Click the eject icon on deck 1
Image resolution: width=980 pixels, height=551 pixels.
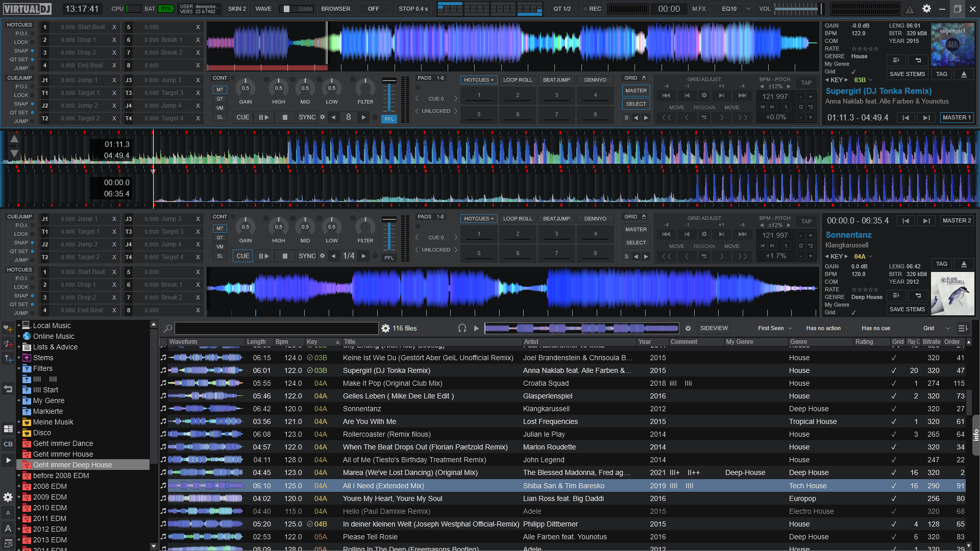[x=964, y=74]
